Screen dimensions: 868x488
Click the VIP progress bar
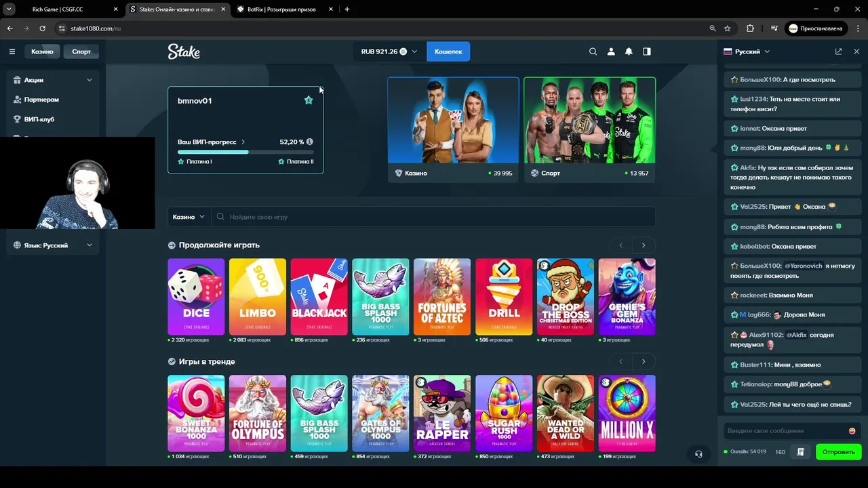click(245, 152)
